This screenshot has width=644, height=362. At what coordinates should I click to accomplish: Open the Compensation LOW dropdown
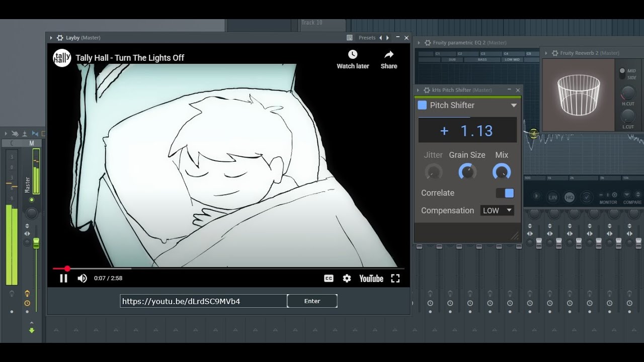point(497,211)
